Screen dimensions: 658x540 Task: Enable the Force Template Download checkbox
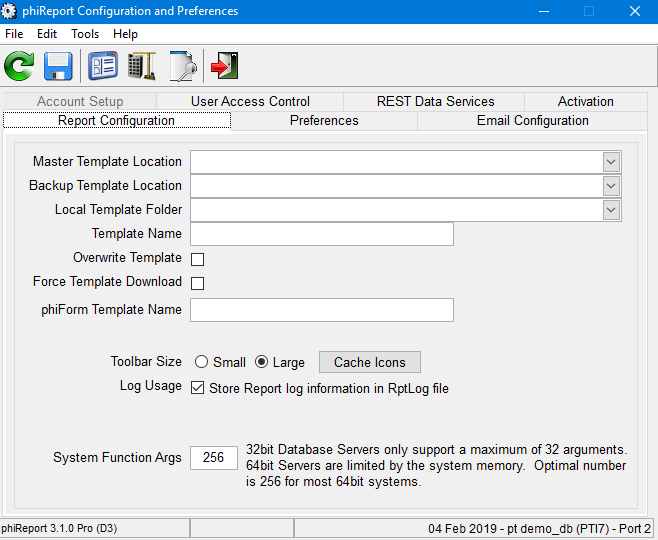[197, 283]
